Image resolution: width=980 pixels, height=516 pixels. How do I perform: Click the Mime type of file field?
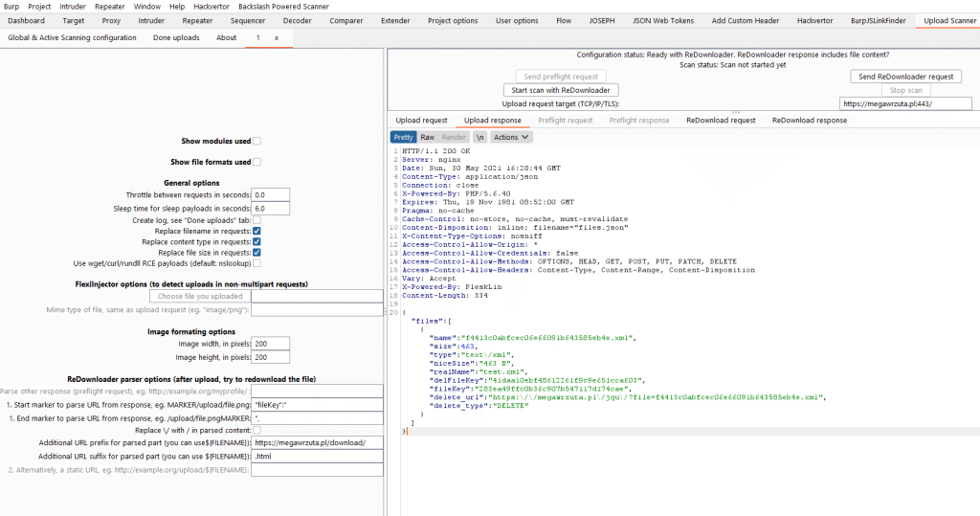tap(317, 309)
